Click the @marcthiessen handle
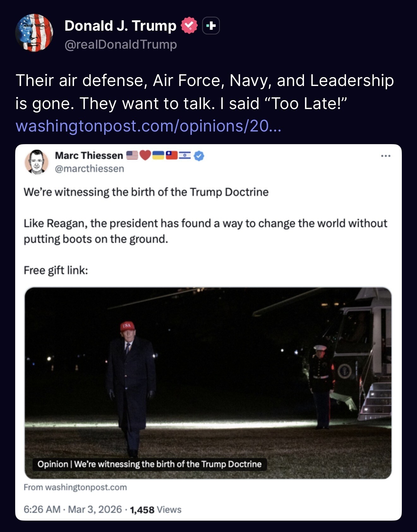417x532 pixels. (89, 169)
